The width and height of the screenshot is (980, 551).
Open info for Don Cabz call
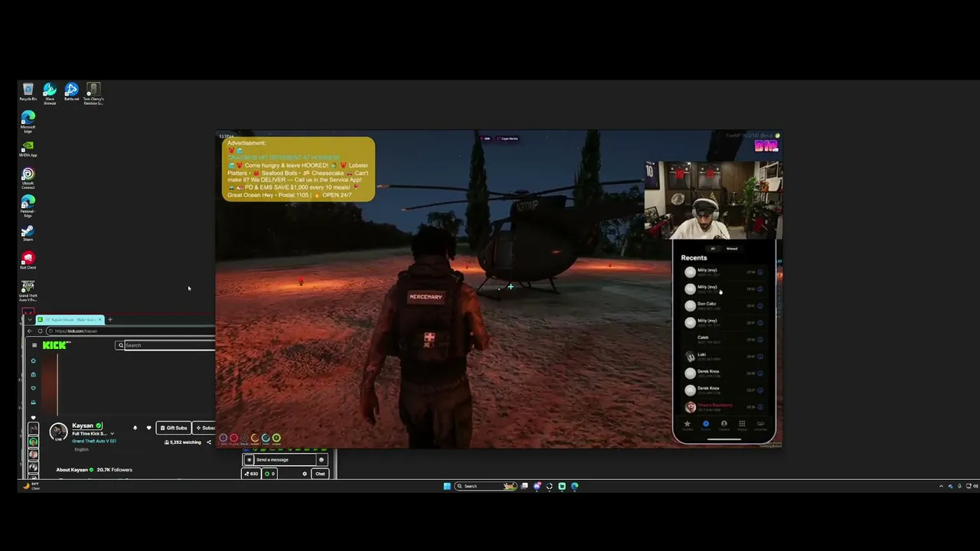[760, 306]
